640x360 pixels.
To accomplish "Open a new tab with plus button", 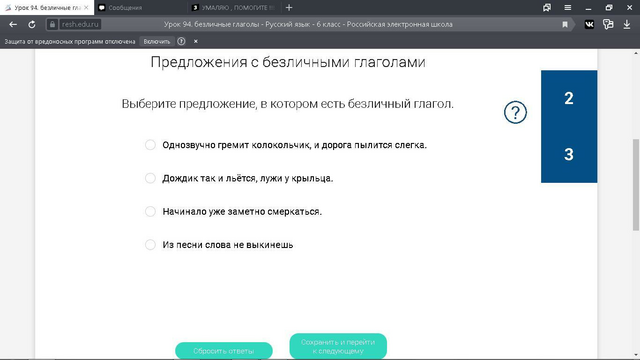I will coord(289,8).
